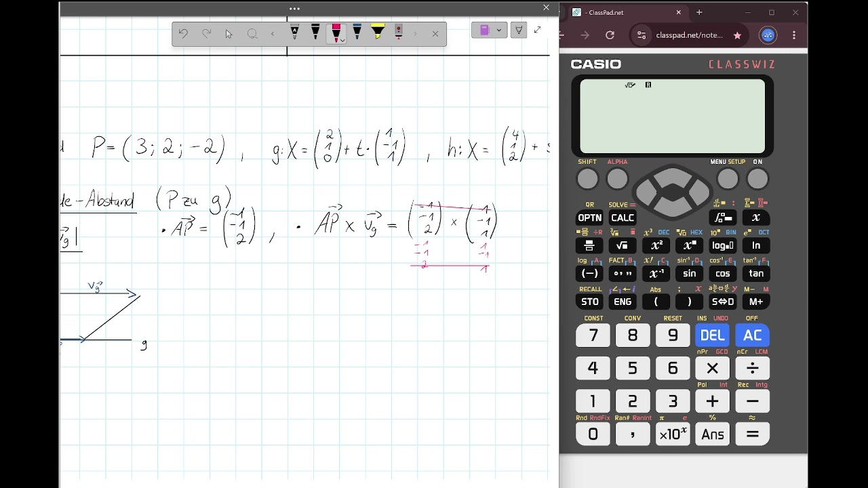Click the square root key

623,245
